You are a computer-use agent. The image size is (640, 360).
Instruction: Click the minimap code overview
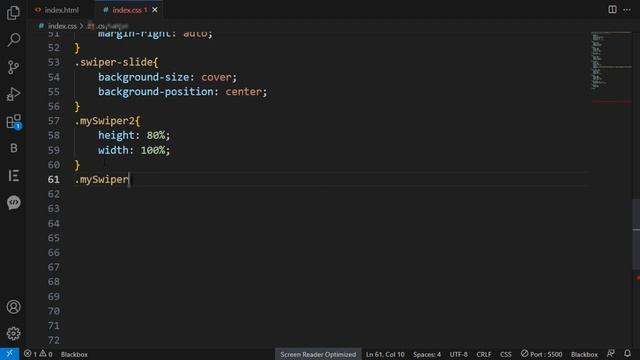[x=611, y=61]
